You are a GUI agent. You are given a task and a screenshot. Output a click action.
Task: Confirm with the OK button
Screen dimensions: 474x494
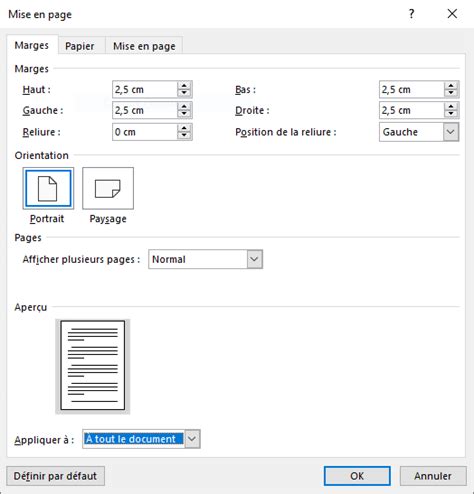point(357,476)
